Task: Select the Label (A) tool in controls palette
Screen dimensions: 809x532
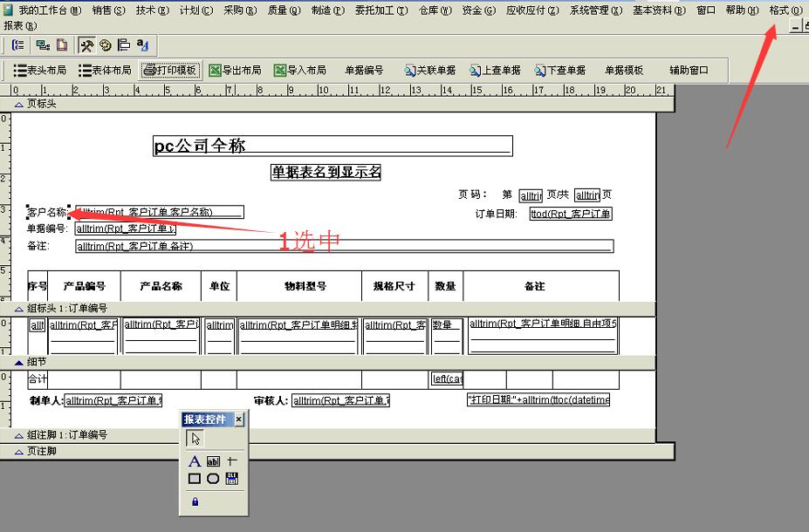Action: [195, 461]
